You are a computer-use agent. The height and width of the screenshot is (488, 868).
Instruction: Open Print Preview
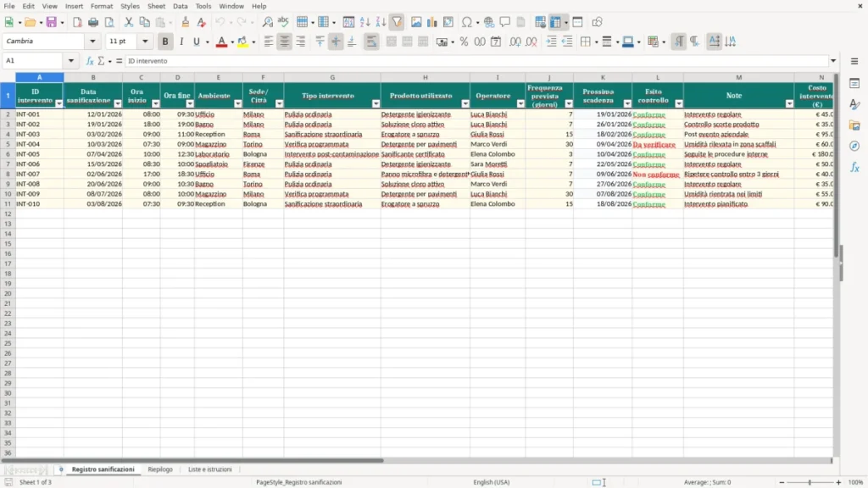click(x=109, y=22)
